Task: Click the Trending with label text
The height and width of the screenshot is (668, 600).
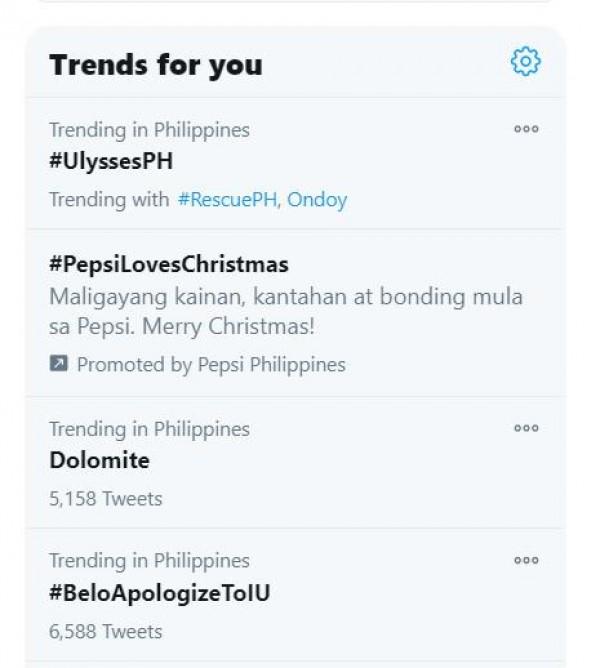Action: [109, 199]
